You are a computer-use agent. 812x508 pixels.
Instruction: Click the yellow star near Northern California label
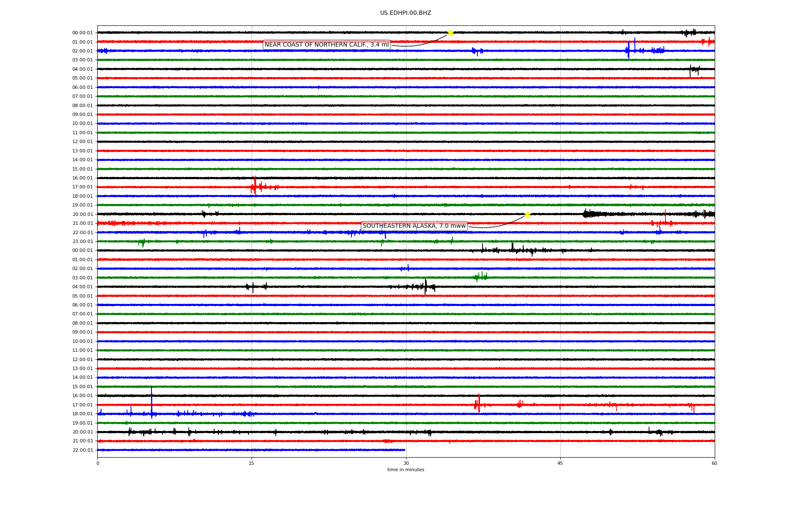450,33
